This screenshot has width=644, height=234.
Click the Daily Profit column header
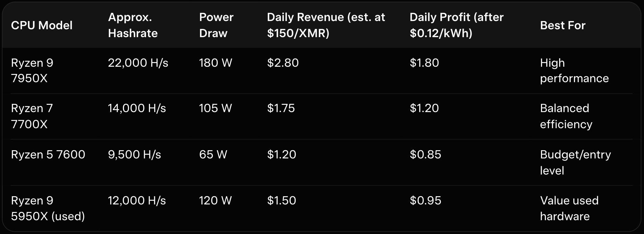(457, 25)
